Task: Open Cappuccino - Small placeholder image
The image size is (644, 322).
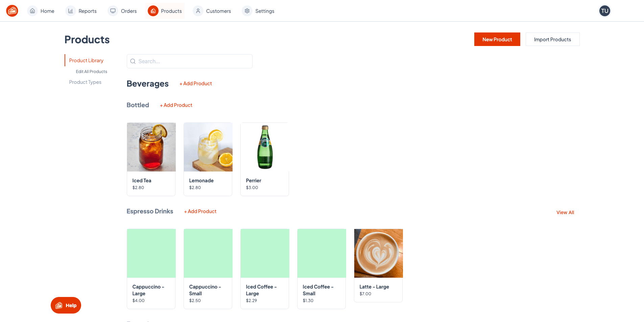Action: pos(208,253)
